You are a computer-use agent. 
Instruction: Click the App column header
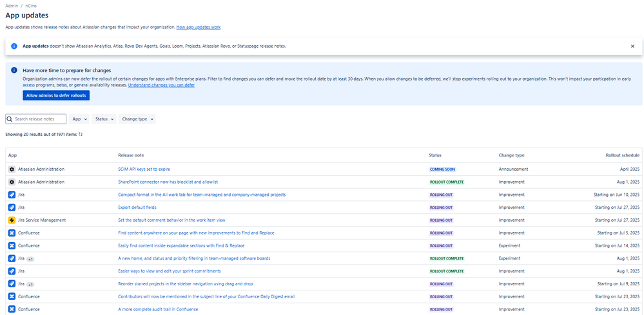12,155
